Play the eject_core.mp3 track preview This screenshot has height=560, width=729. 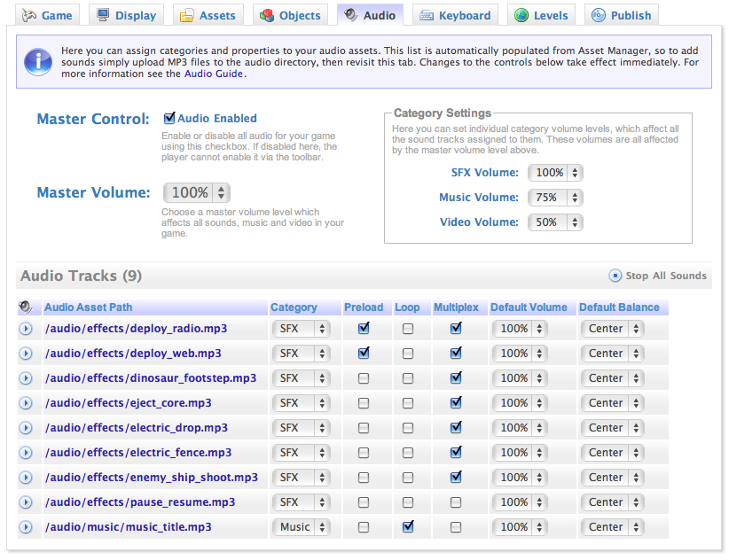coord(26,403)
